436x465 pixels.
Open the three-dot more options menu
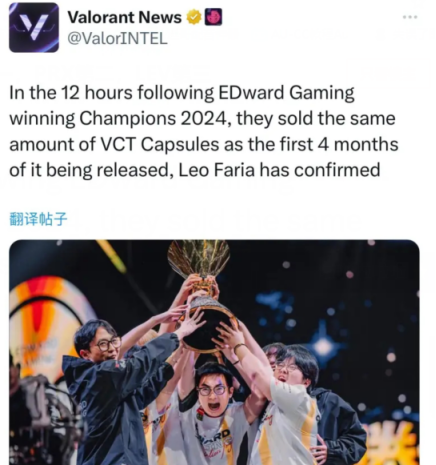410,17
